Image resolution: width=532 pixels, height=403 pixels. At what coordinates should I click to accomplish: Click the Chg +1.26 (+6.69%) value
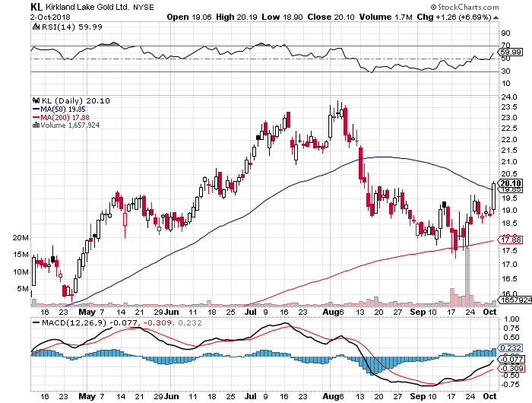coord(454,17)
